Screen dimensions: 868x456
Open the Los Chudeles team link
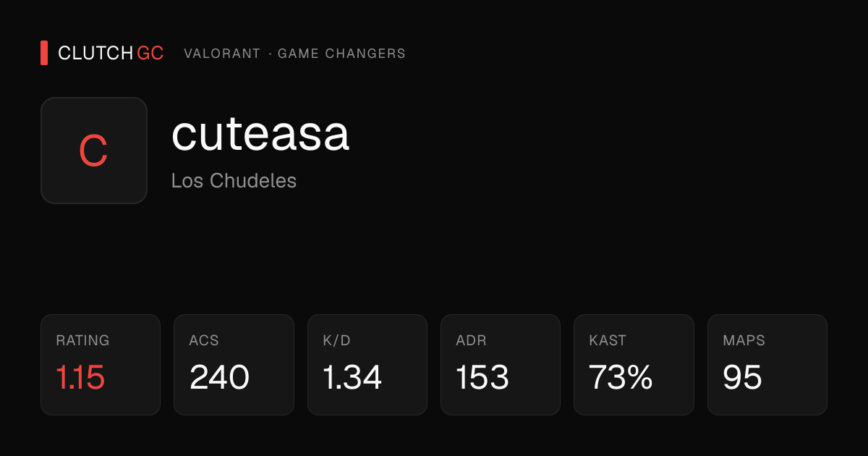click(x=234, y=180)
